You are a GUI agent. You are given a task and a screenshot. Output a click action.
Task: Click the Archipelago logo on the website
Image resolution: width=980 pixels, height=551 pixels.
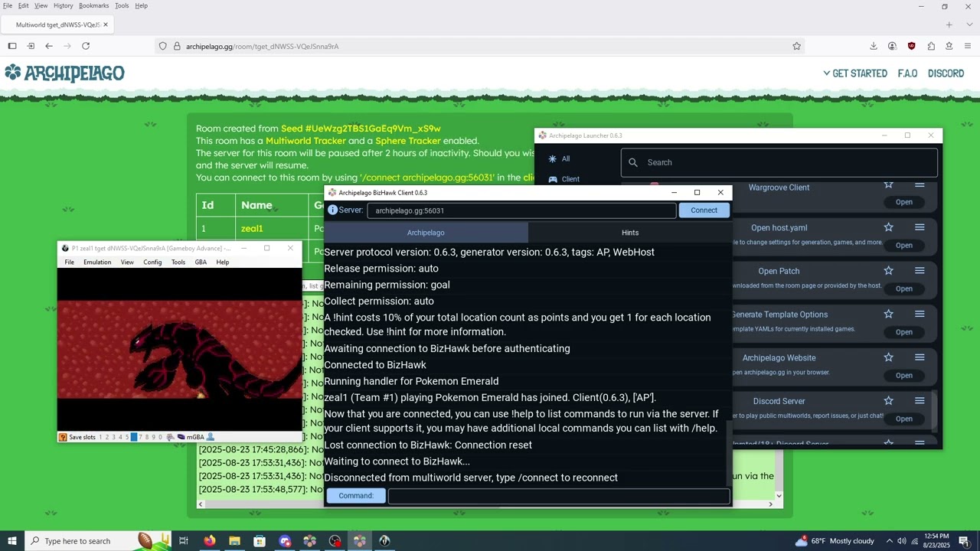pyautogui.click(x=64, y=73)
